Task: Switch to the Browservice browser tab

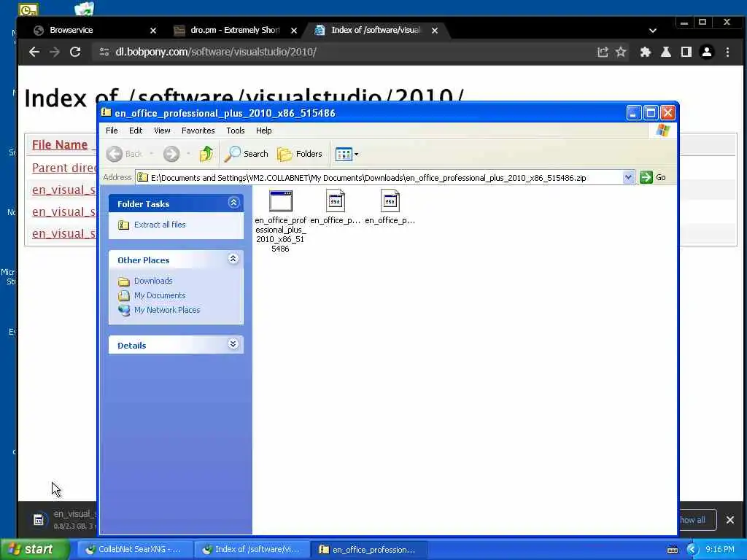Action: tap(71, 30)
